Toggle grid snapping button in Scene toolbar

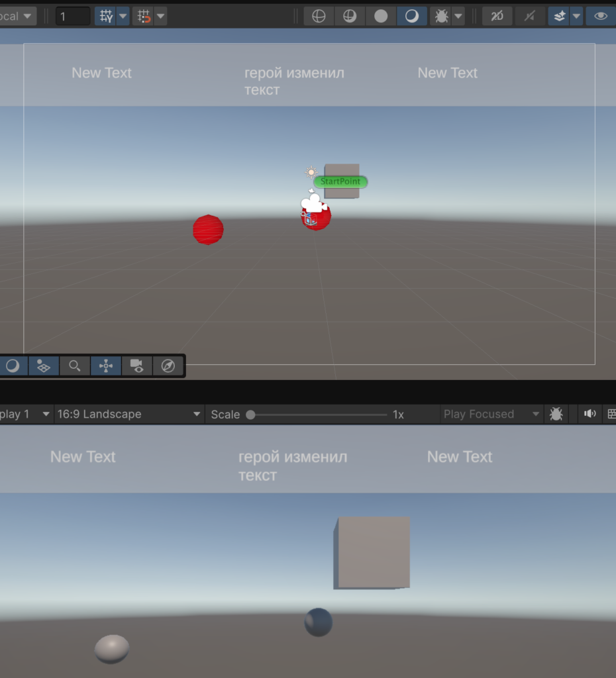(x=105, y=17)
